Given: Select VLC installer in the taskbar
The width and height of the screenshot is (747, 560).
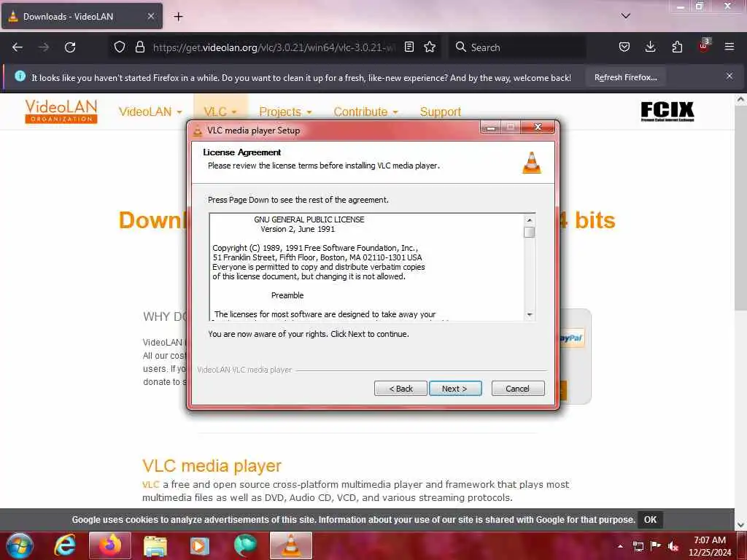Looking at the screenshot, I should click(x=290, y=545).
